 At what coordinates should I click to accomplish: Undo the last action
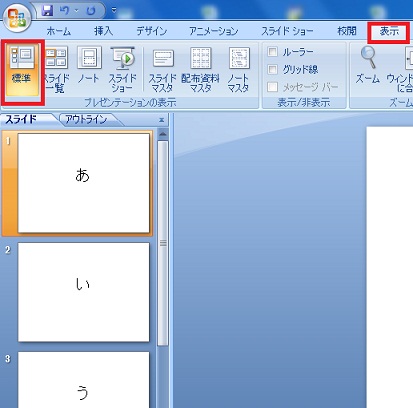click(65, 11)
